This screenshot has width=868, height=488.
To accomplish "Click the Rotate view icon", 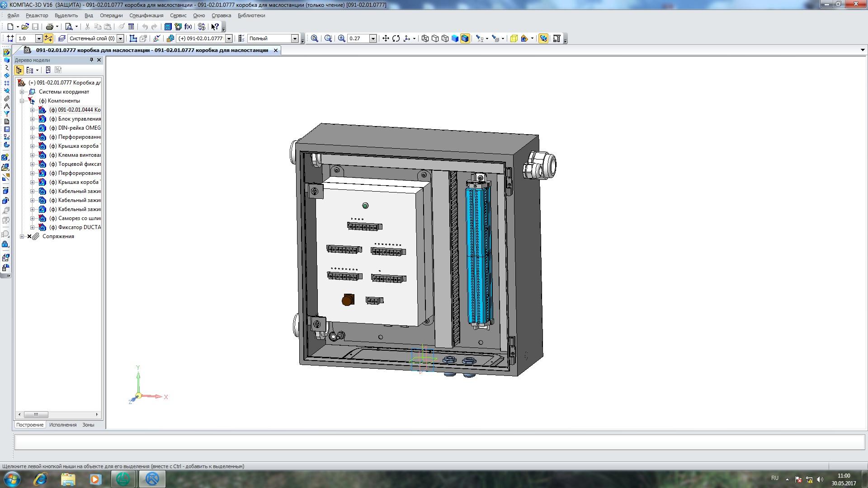I will pos(396,38).
